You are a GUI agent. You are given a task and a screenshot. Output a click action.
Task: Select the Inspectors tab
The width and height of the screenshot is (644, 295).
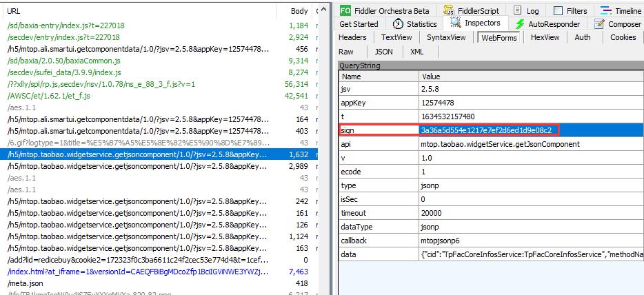475,23
